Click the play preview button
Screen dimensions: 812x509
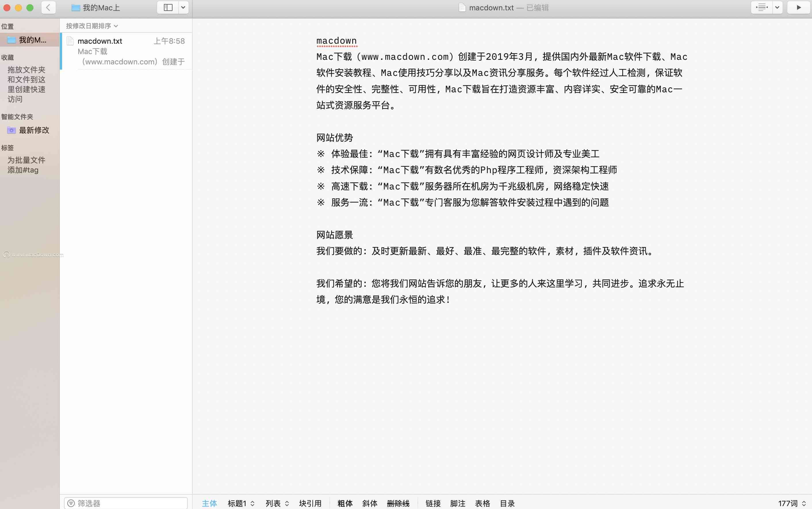pyautogui.click(x=798, y=7)
